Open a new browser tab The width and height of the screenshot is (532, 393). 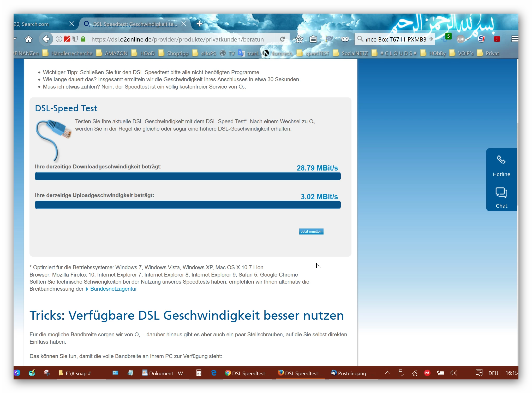(199, 24)
